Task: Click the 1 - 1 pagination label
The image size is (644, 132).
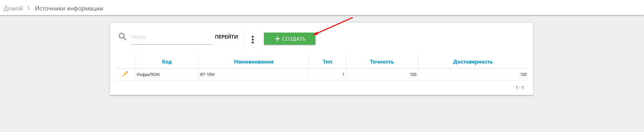Action: pyautogui.click(x=520, y=88)
